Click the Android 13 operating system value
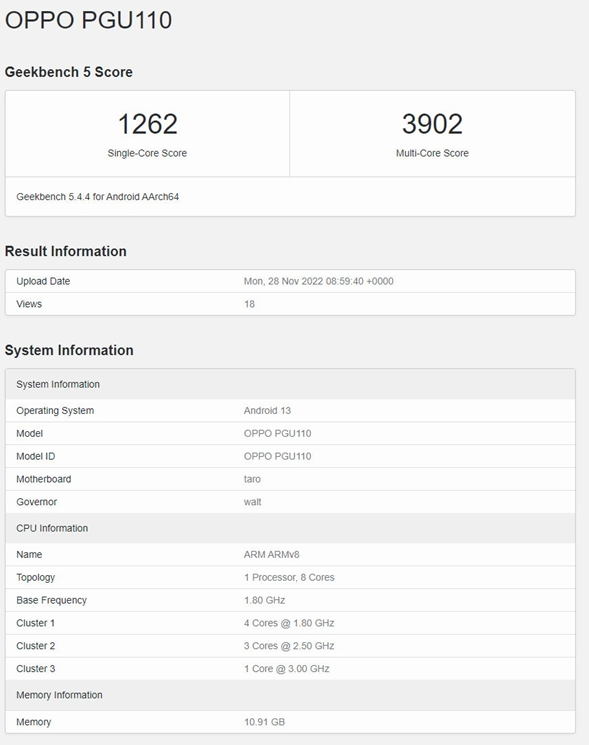Image resolution: width=589 pixels, height=745 pixels. point(267,411)
